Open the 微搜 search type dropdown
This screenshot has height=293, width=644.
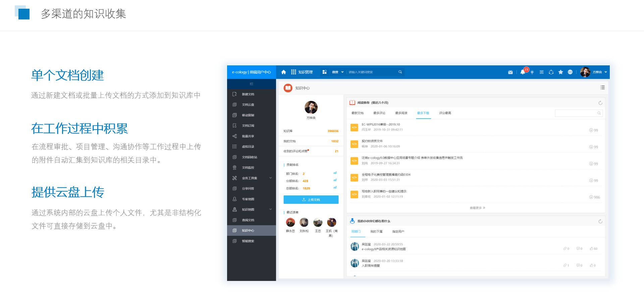[x=337, y=72]
